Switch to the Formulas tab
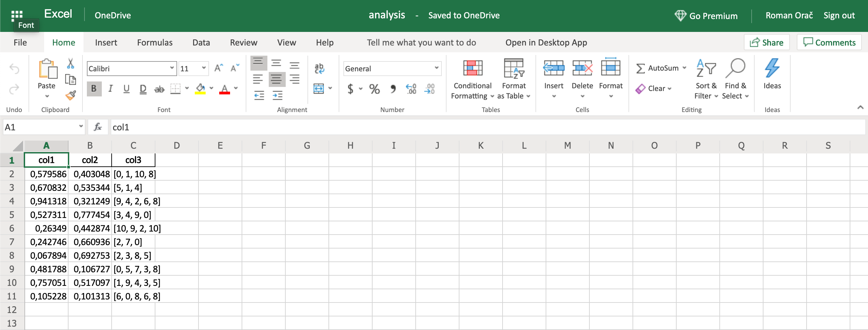The height and width of the screenshot is (330, 868). (155, 42)
